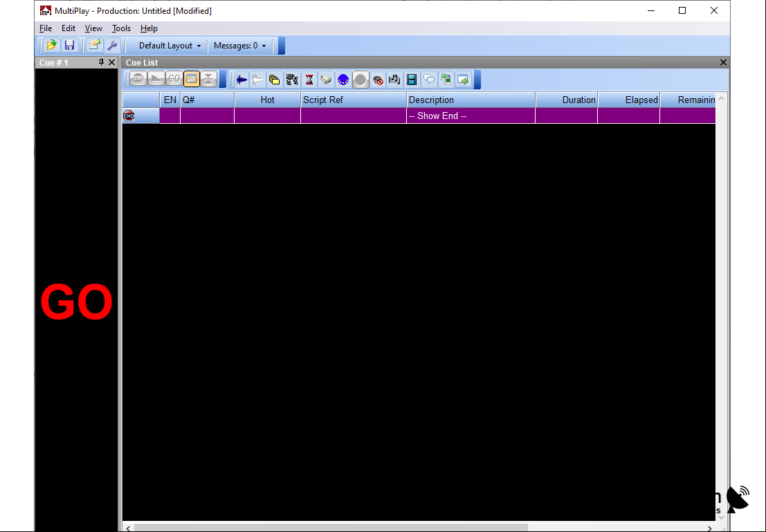Click the grey circle toolbar icon
766x532 pixels.
(x=361, y=79)
